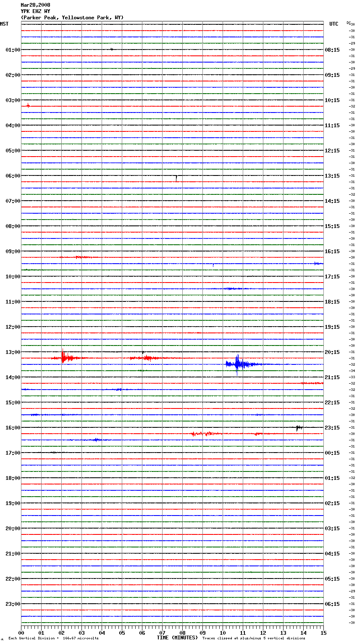This screenshot has width=357, height=644.
Task: Click the "14:00" MST time label
Action: [13, 377]
